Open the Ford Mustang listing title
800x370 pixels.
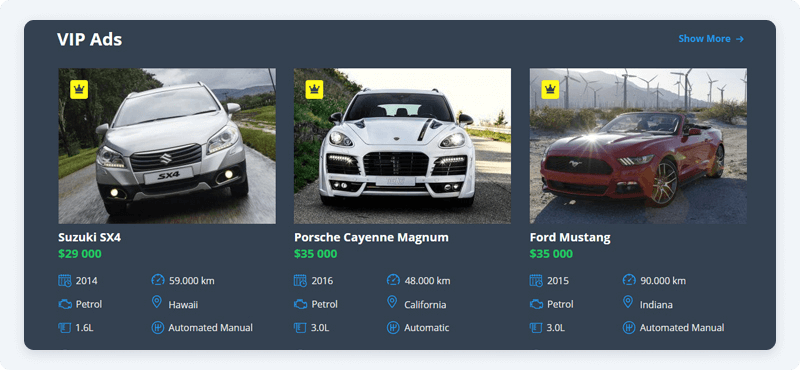[570, 237]
